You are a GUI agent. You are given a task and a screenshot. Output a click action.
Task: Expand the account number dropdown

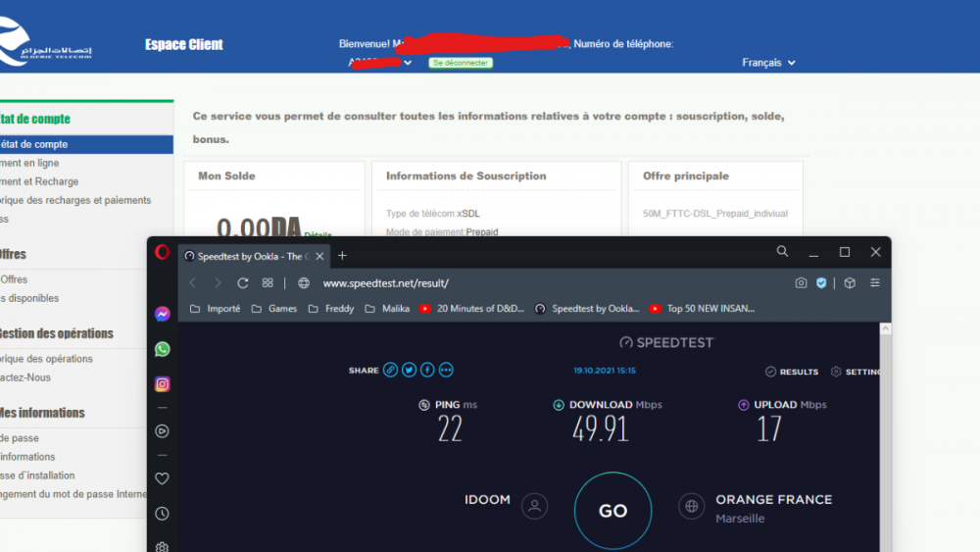click(408, 63)
